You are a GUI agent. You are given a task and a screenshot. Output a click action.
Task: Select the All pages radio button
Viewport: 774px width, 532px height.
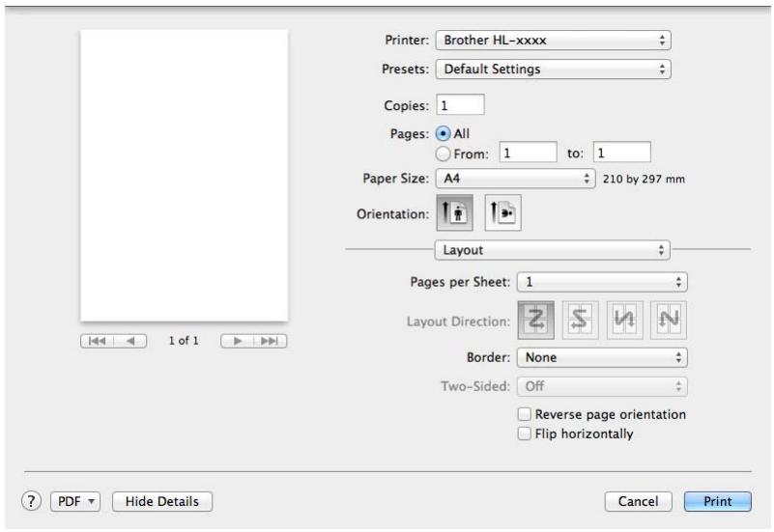(x=444, y=133)
